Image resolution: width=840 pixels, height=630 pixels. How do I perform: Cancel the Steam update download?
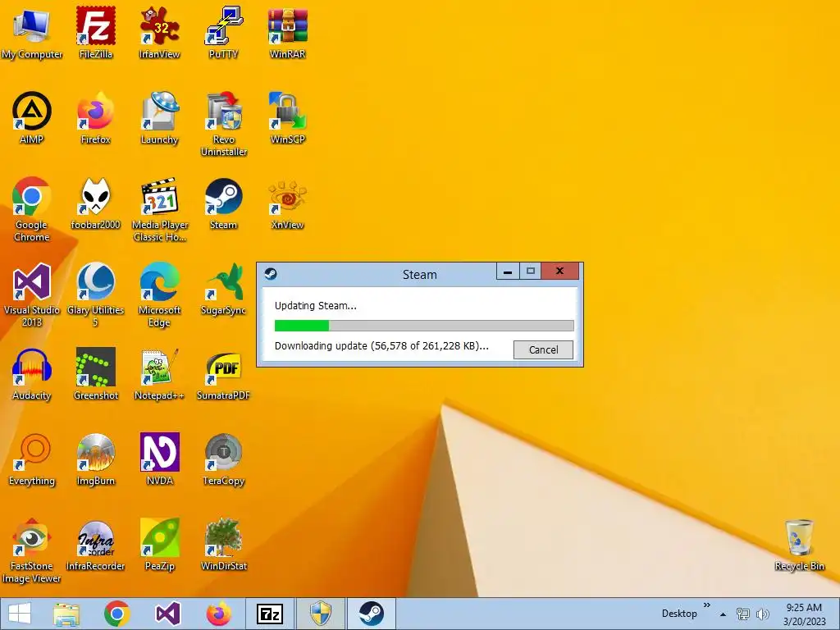click(543, 349)
